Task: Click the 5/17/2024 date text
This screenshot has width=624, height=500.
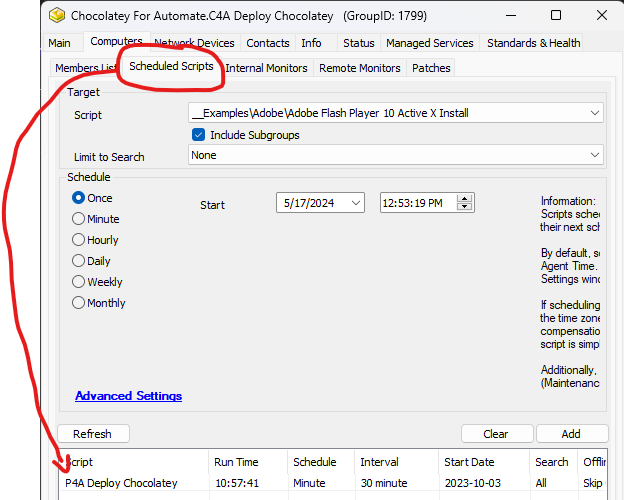Action: pyautogui.click(x=309, y=203)
